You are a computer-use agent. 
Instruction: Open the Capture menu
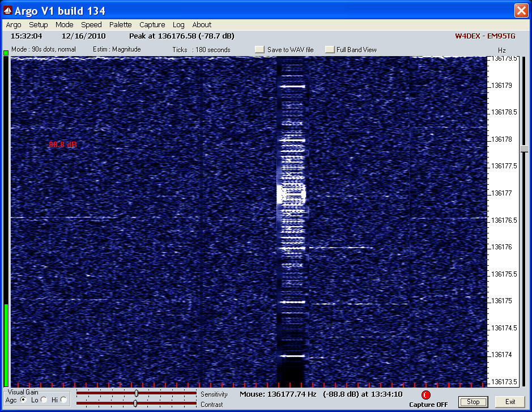pos(152,25)
